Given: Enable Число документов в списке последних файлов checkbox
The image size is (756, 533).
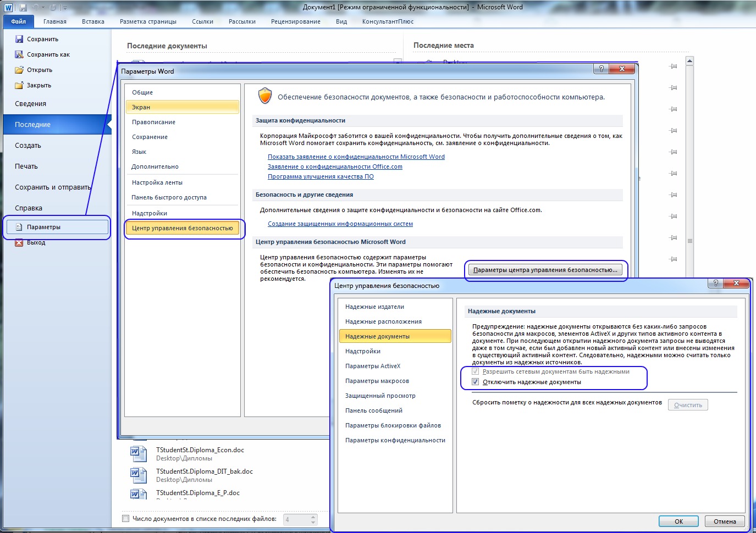Looking at the screenshot, I should coord(126,518).
